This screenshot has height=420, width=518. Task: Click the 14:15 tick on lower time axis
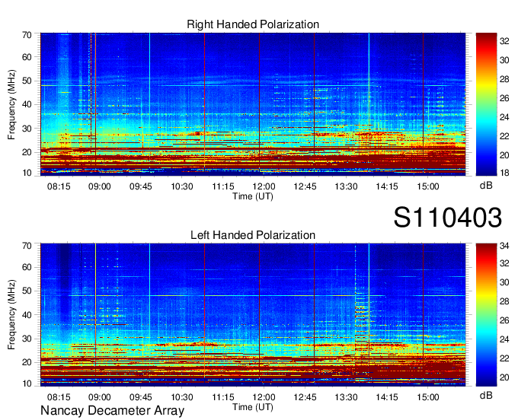(387, 397)
